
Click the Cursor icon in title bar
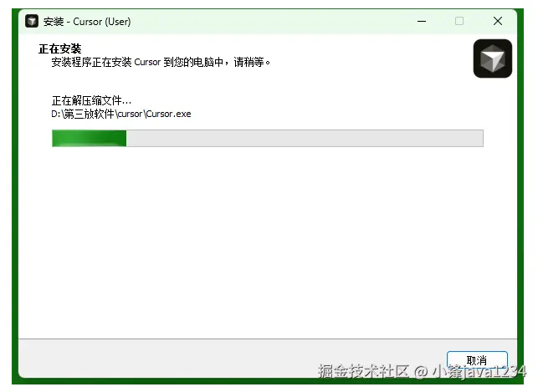[32, 21]
